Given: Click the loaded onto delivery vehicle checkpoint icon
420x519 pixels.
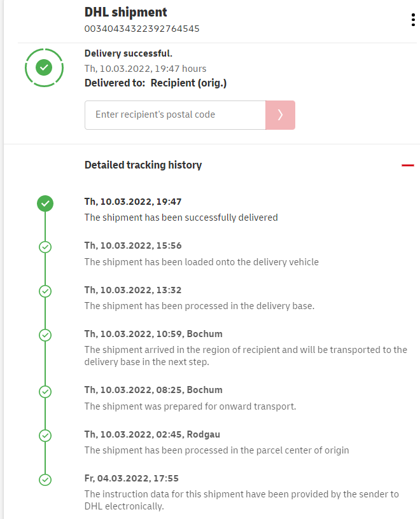Looking at the screenshot, I should (x=45, y=247).
